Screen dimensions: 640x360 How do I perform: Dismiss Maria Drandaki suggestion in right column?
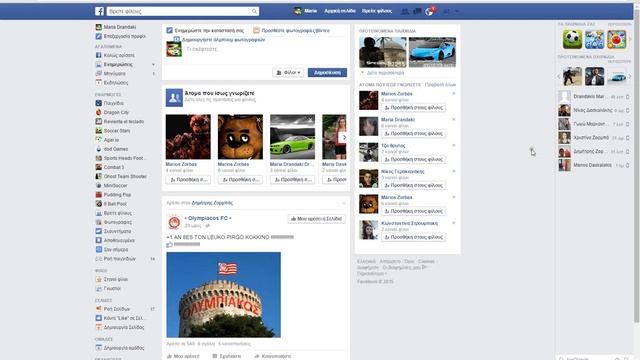pos(453,120)
